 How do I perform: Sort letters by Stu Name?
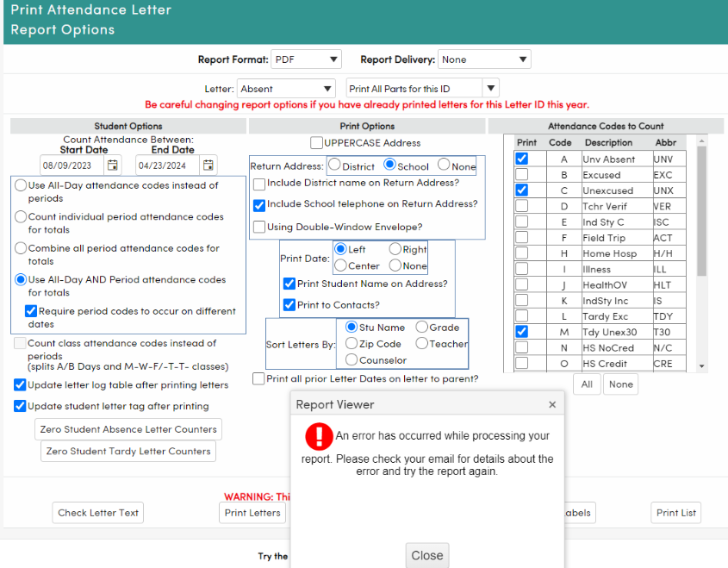pyautogui.click(x=352, y=327)
